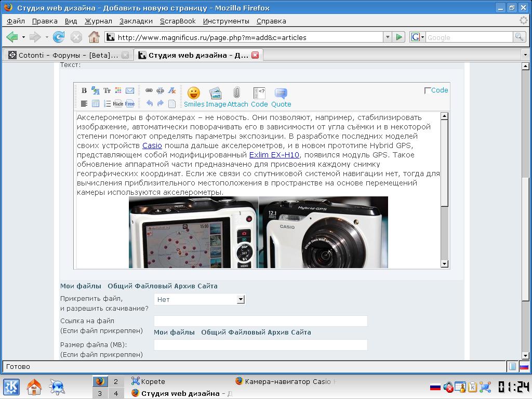Open the Google search engine selector dropdown
The height and width of the screenshot is (399, 532).
417,37
